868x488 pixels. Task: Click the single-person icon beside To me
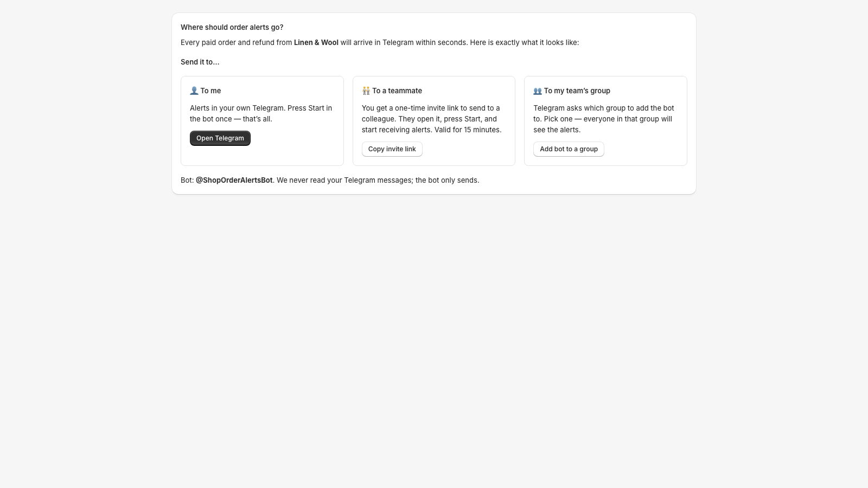(x=194, y=91)
